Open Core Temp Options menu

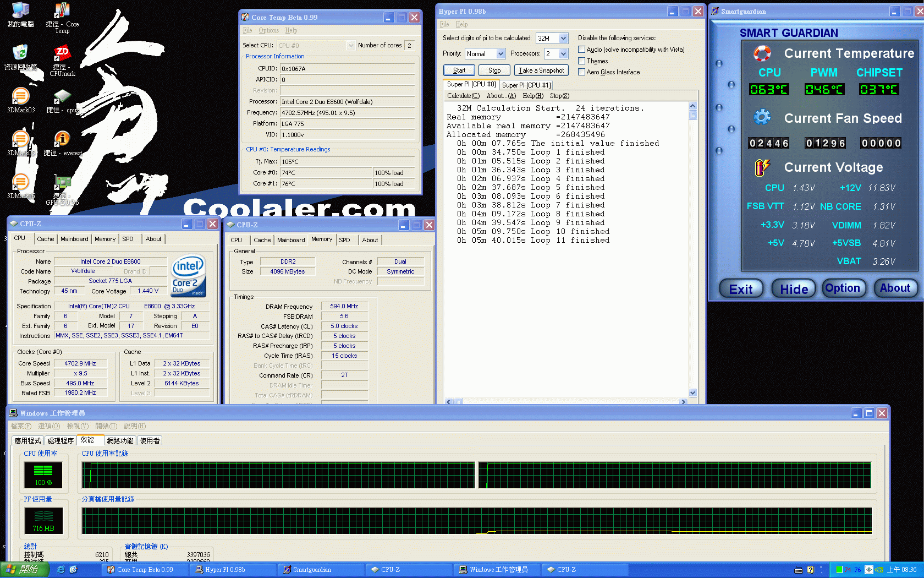(268, 30)
